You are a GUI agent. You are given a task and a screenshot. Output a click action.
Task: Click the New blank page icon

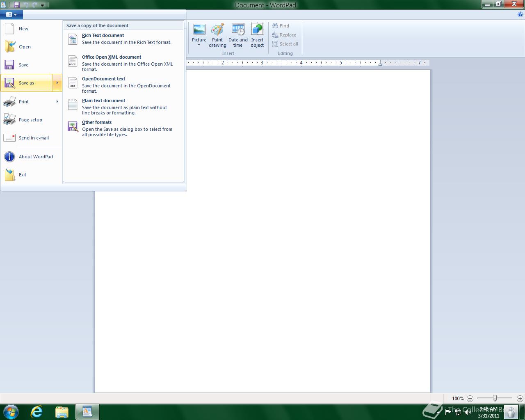pos(9,29)
